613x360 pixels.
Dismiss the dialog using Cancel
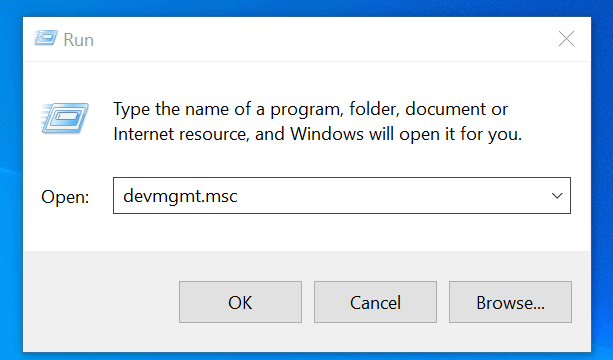(375, 302)
